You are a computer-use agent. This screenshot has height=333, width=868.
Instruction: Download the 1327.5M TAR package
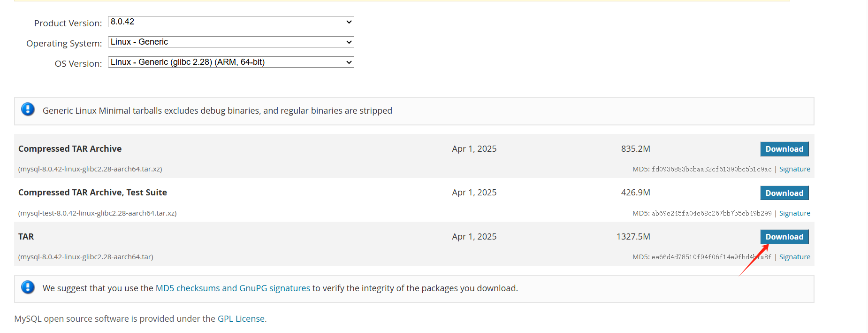point(784,237)
